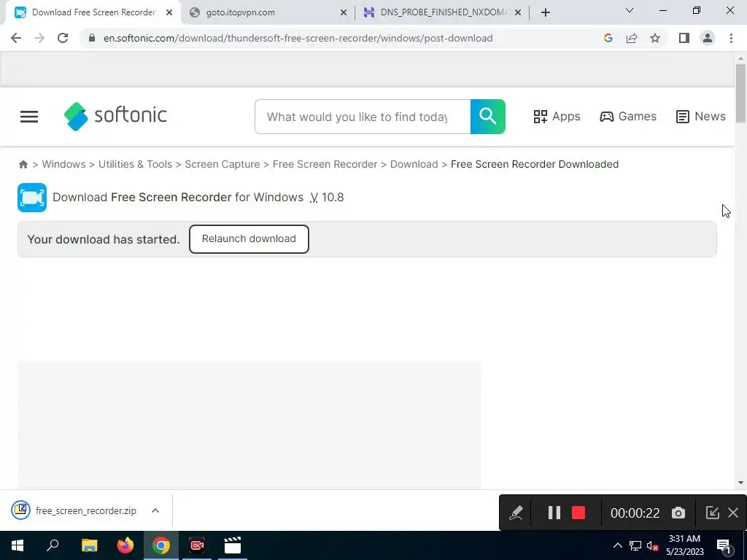This screenshot has height=560, width=747.
Task: Click the page vertical scrollbar thumb
Action: (740, 94)
